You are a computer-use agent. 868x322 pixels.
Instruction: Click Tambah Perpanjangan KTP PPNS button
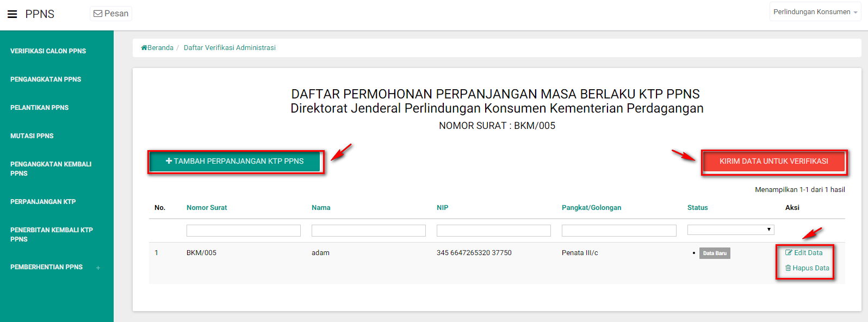(235, 162)
